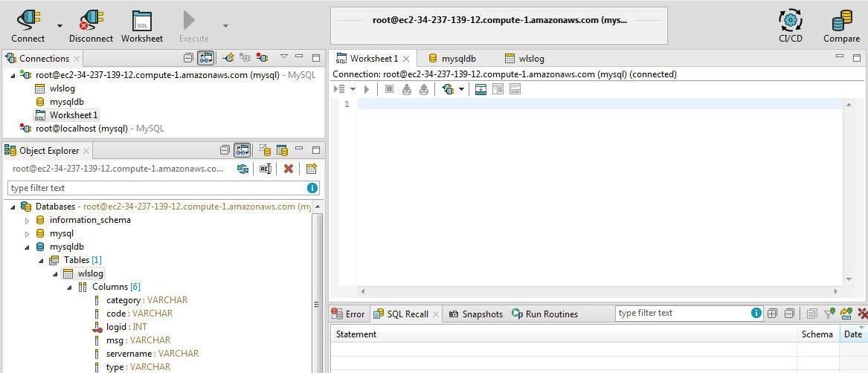868x373 pixels.
Task: Collapse the wlslog table node in Object Explorer
Action: 55,274
